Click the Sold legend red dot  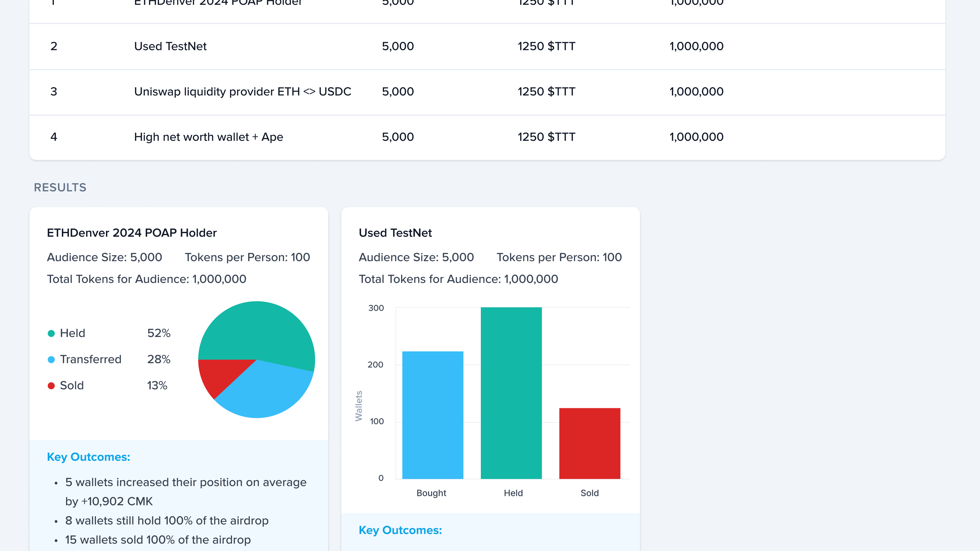tap(51, 386)
